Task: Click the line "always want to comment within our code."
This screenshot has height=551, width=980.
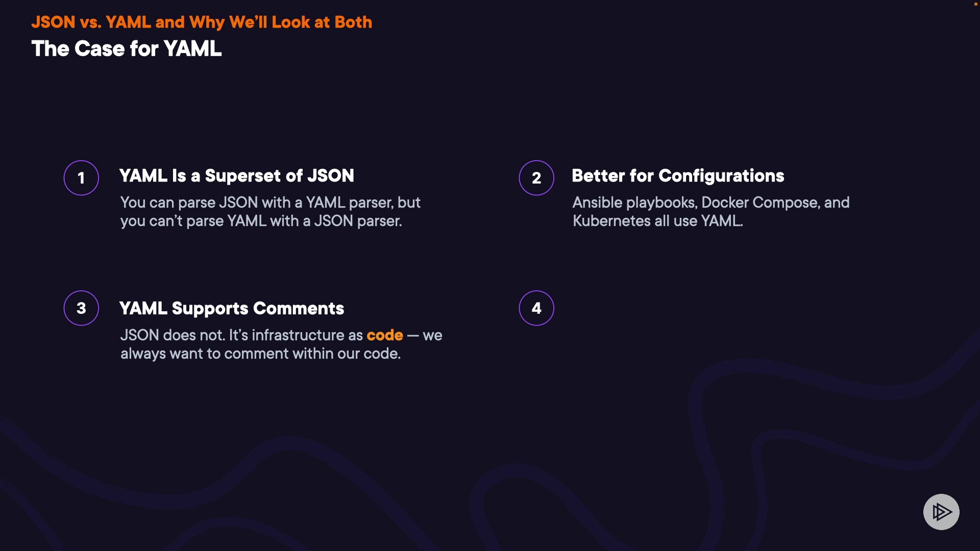Action: tap(260, 354)
